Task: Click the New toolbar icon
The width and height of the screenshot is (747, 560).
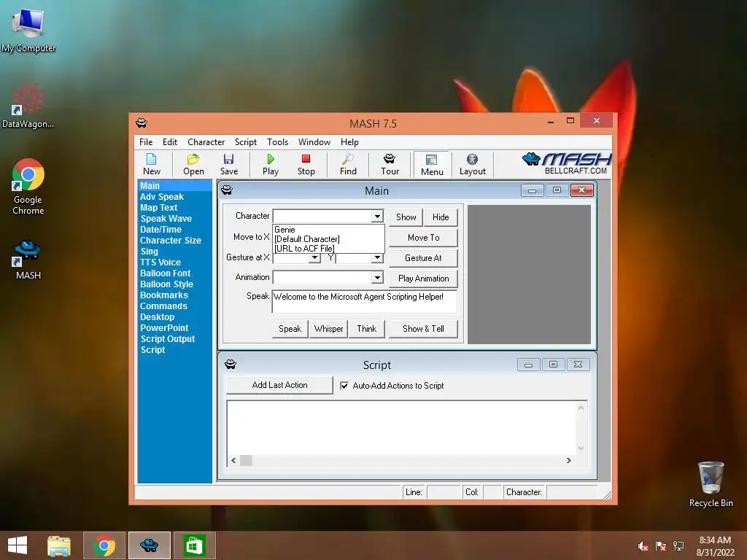Action: point(152,164)
